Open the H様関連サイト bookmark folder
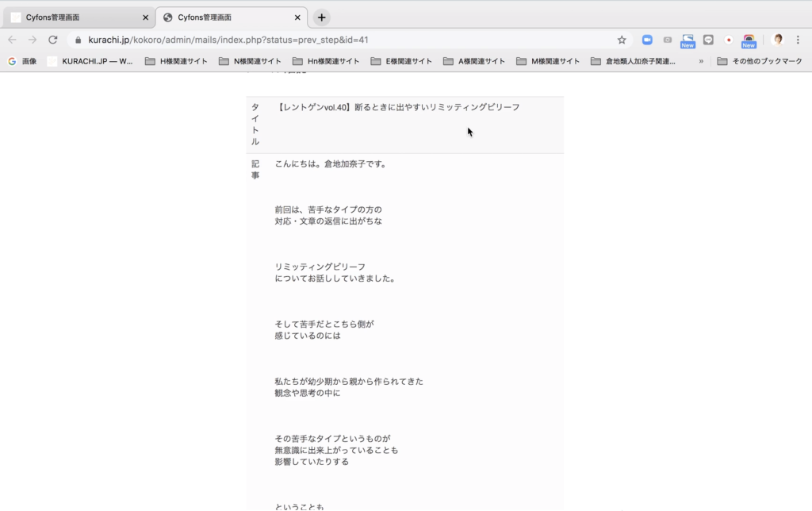The width and height of the screenshot is (812, 511). [x=176, y=61]
